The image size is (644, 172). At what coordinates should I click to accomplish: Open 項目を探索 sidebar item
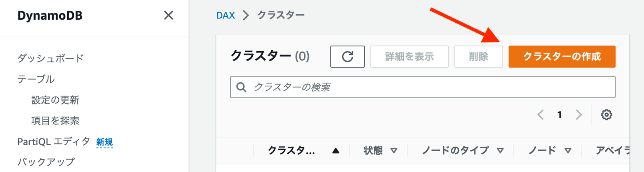55,121
